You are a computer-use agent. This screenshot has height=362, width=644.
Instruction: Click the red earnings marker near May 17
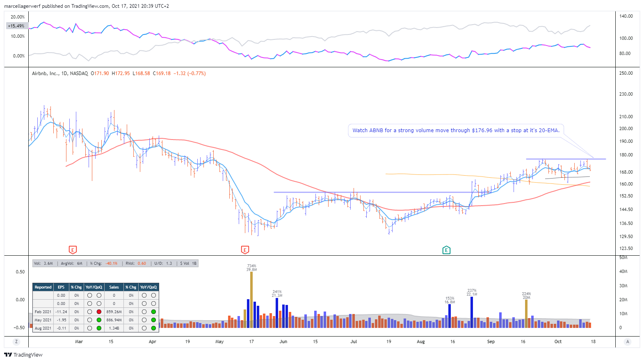tap(245, 250)
